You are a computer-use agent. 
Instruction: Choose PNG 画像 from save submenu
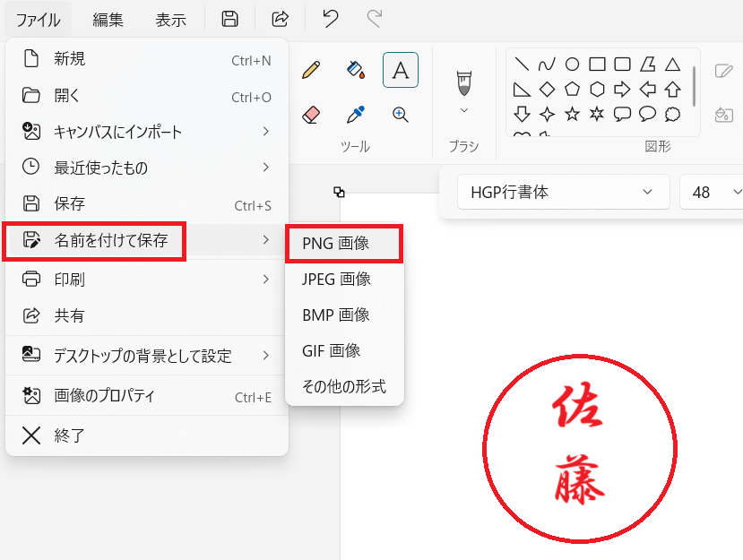[344, 244]
